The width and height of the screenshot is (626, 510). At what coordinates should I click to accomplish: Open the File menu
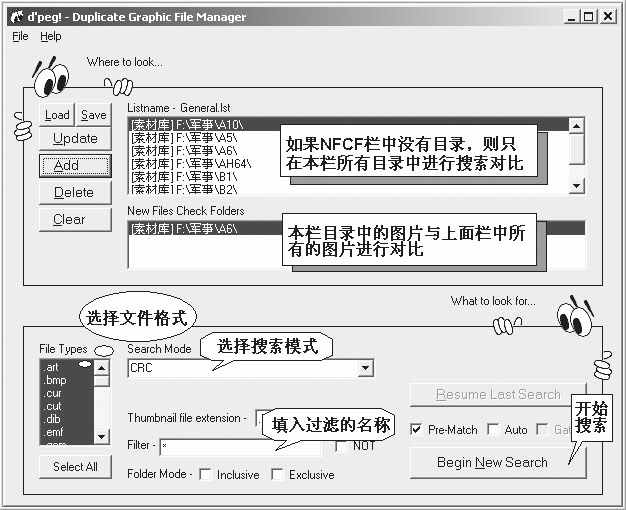tap(20, 36)
